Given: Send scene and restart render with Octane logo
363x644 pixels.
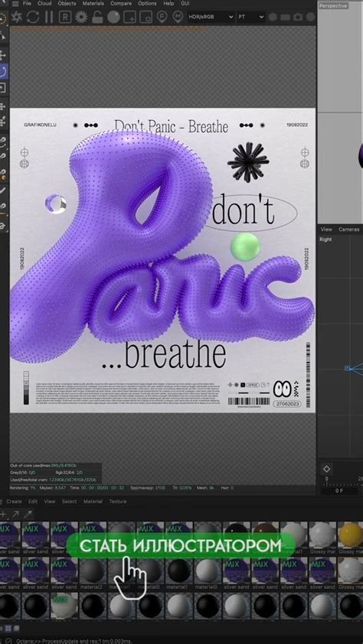Looking at the screenshot, I should tap(18, 18).
